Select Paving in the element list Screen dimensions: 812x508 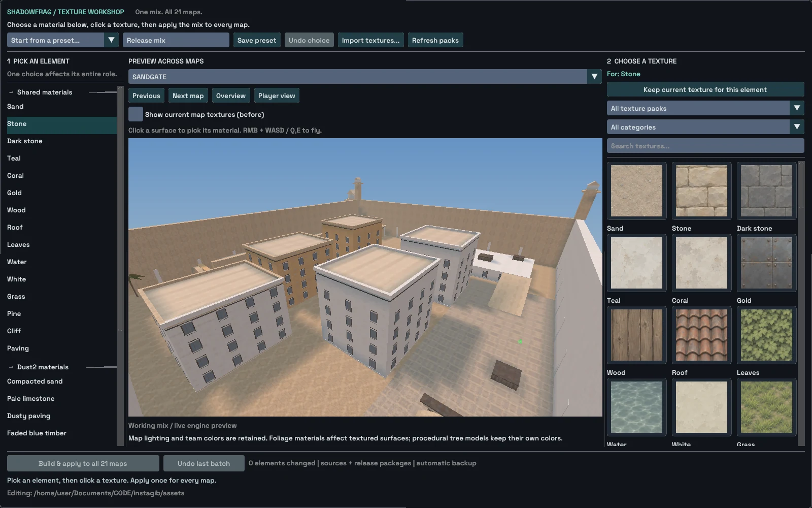[61, 348]
